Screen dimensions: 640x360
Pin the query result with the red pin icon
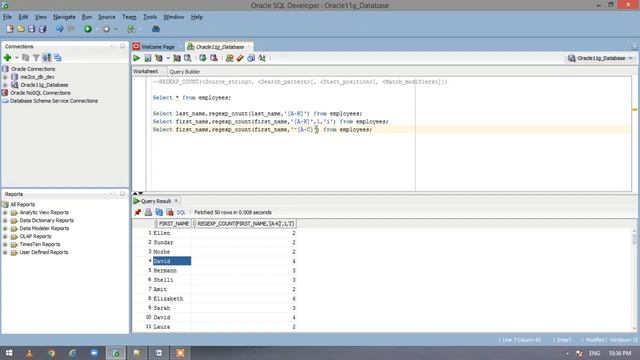[138, 212]
